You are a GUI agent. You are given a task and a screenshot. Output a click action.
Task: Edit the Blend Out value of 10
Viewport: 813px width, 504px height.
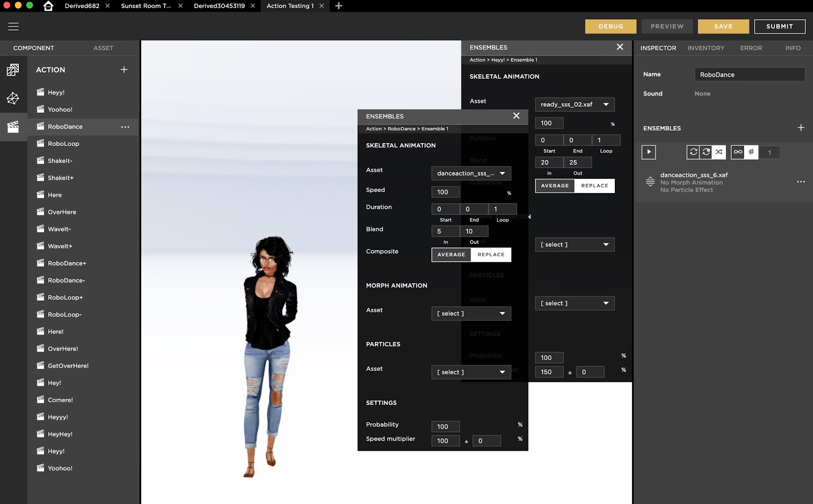[x=474, y=231]
